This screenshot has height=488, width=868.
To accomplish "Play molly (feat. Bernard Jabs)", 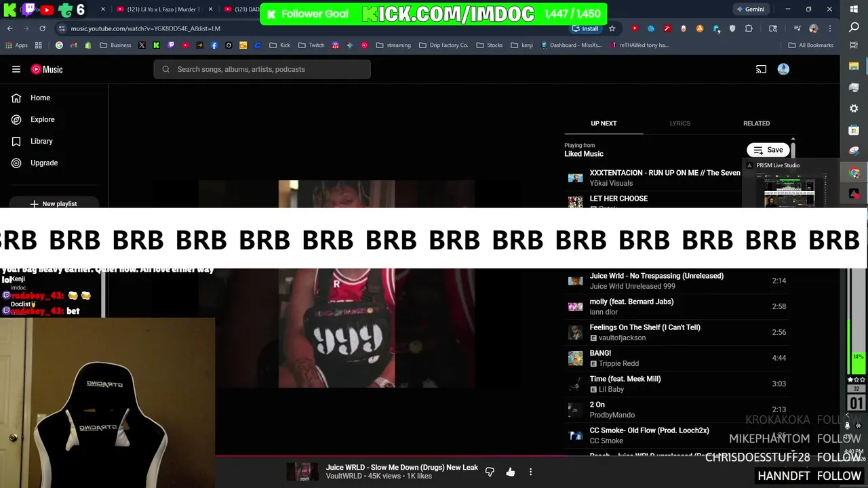I will click(678, 306).
